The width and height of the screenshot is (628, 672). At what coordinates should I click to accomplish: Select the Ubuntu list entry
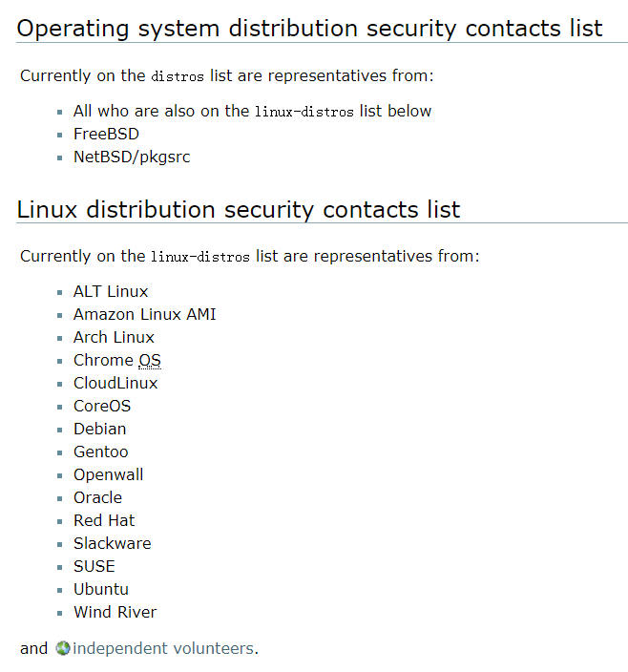100,590
